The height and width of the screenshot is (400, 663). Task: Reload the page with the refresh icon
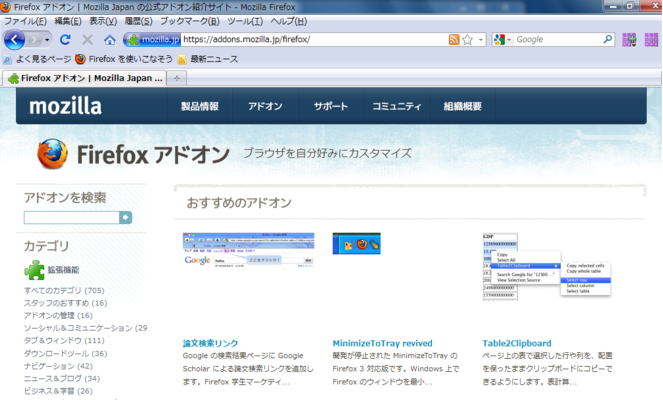tap(65, 40)
